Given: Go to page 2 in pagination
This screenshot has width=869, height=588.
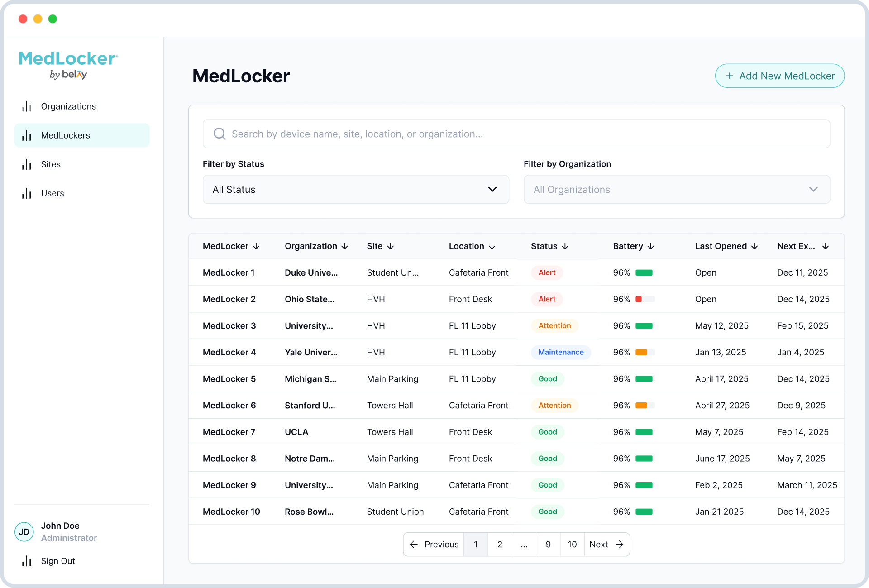Looking at the screenshot, I should 500,544.
